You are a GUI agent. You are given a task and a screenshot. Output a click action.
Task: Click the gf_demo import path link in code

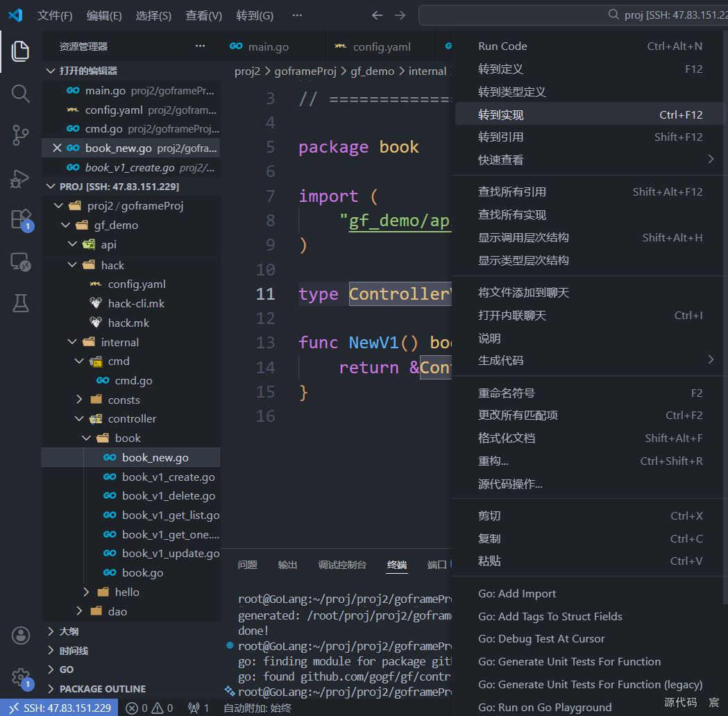[400, 221]
